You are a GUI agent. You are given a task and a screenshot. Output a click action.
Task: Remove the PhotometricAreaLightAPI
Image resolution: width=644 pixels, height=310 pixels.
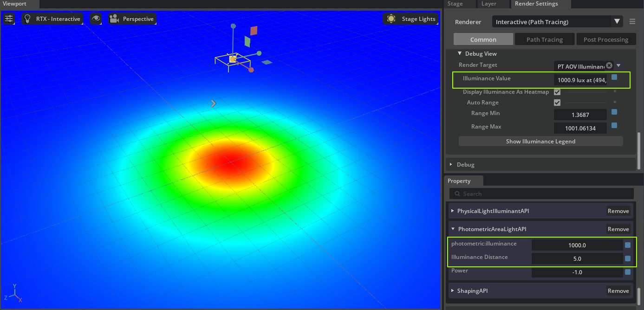618,229
